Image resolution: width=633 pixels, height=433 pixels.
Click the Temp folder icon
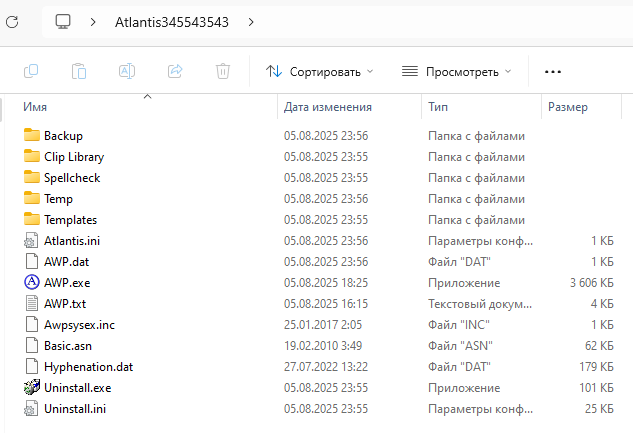[31, 198]
